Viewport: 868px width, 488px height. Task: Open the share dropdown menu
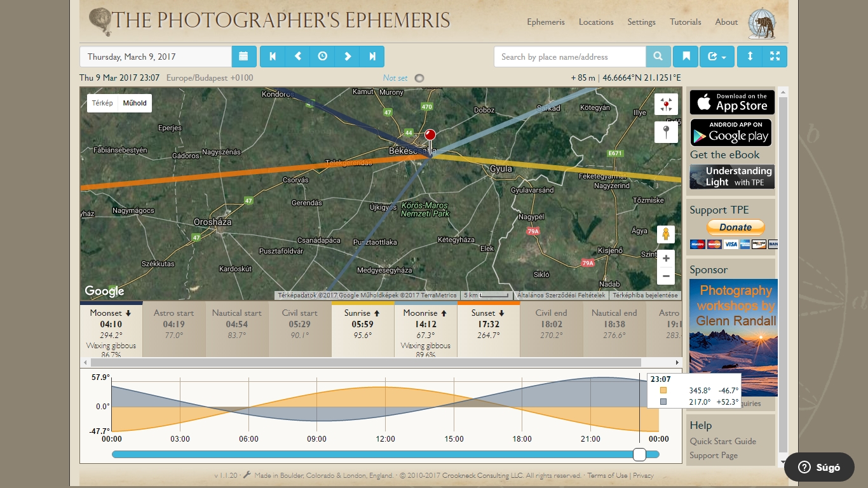717,57
